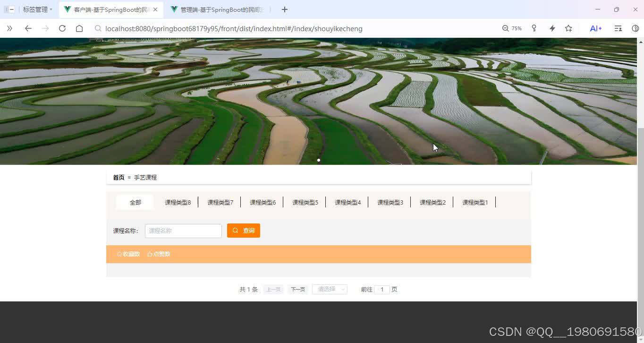Filter by 课程类型6
Screen dimensions: 644x343
coord(263,202)
